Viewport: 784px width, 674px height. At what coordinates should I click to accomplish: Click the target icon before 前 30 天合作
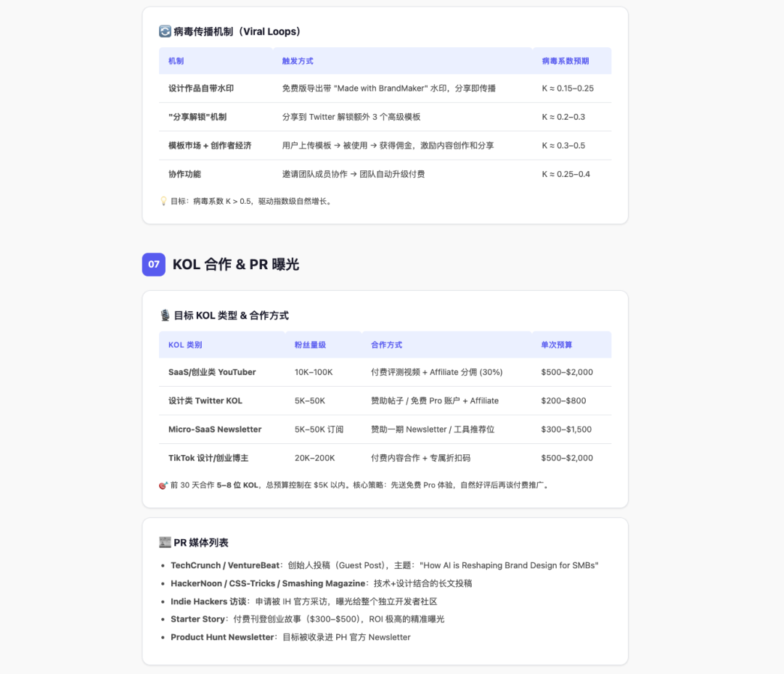[163, 485]
